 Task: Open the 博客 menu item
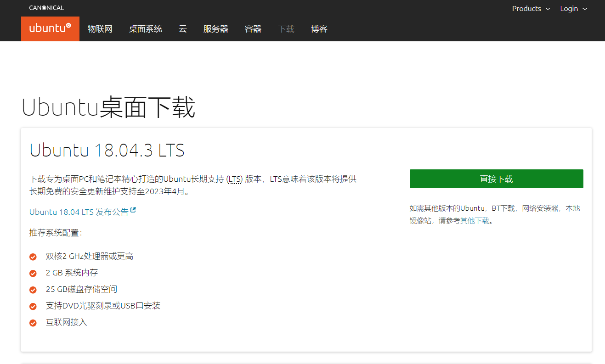tap(319, 29)
